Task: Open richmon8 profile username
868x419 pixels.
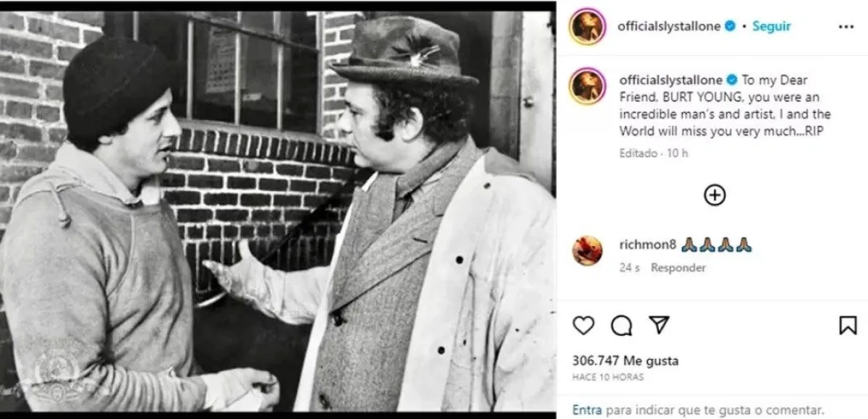Action: pyautogui.click(x=647, y=245)
